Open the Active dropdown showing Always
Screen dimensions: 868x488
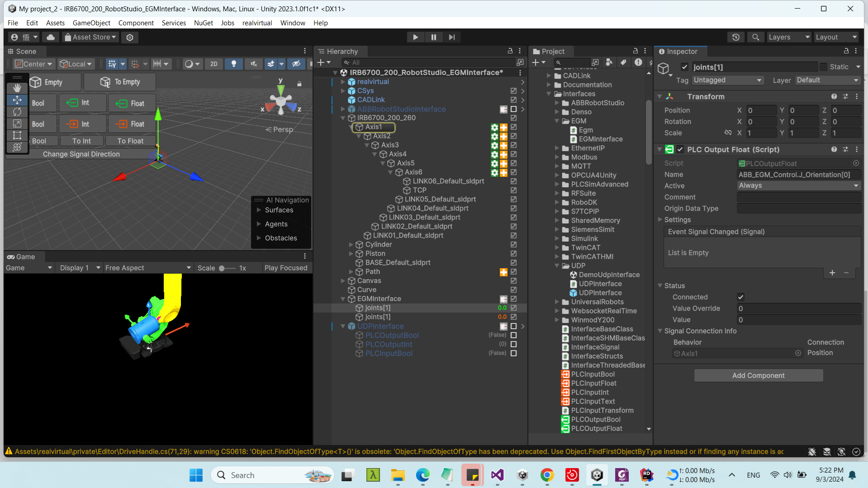pos(799,185)
